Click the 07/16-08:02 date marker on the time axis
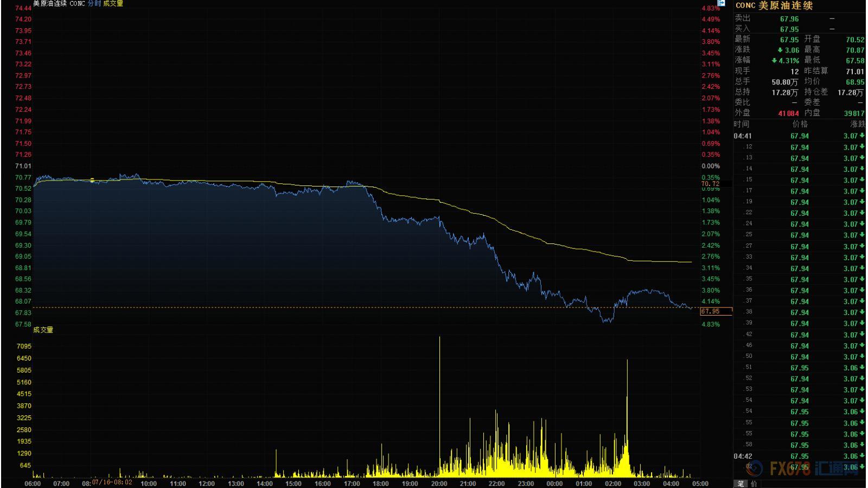This screenshot has height=488, width=868. coord(112,481)
